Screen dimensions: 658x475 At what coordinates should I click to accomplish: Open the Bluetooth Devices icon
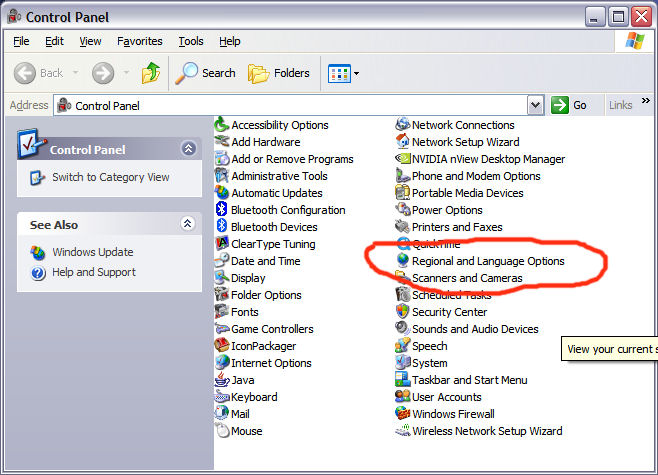click(221, 227)
